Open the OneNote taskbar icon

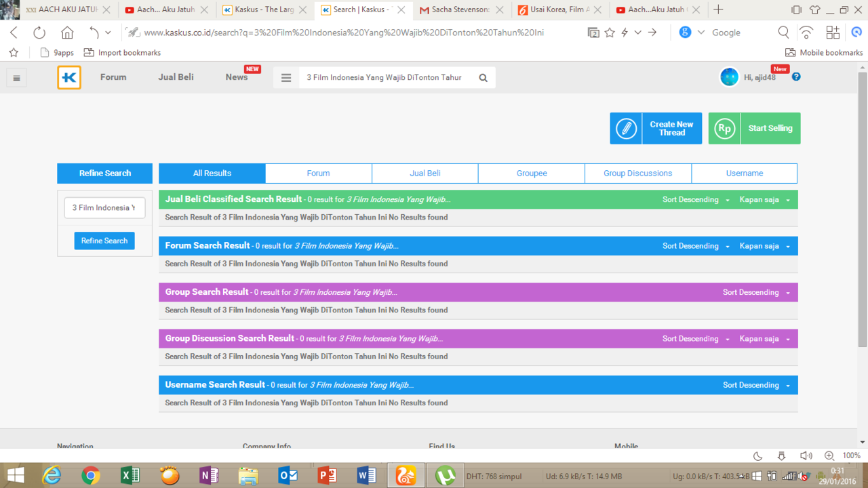point(209,476)
